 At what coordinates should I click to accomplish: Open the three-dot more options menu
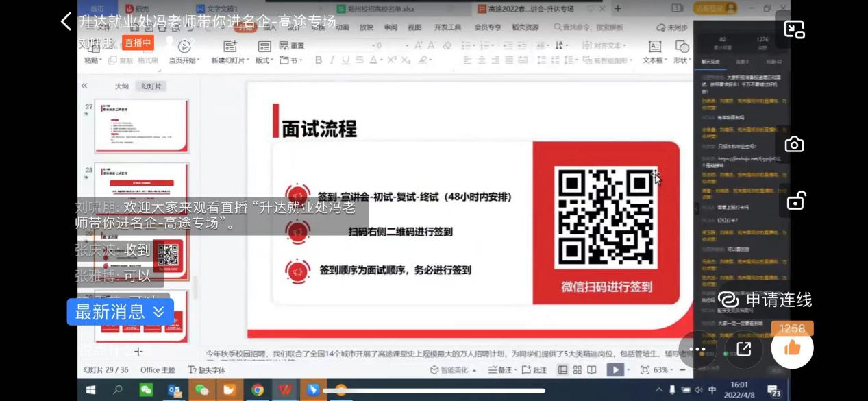tap(697, 349)
